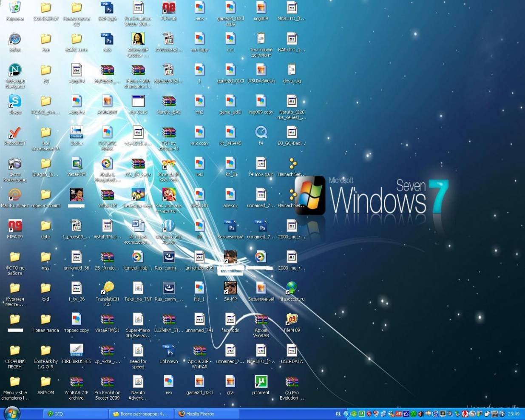Switch to the ICQ taskbar window

pyautogui.click(x=75, y=414)
